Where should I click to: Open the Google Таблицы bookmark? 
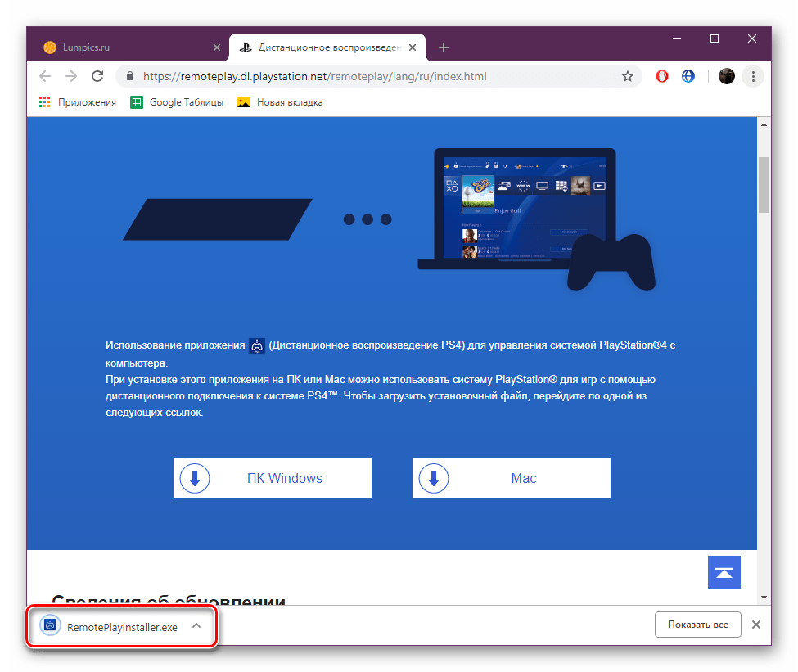pos(177,102)
